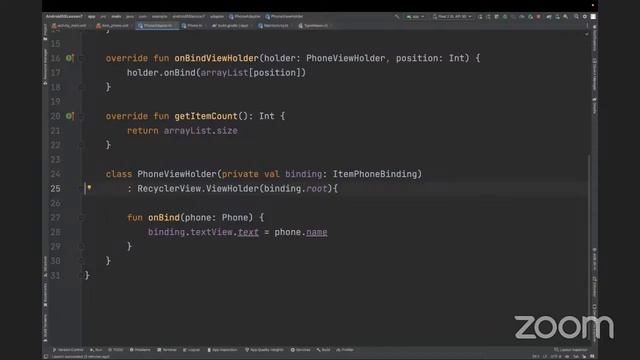This screenshot has width=640, height=360.
Task: Open the Device Manager side panel
Action: [x=595, y=74]
